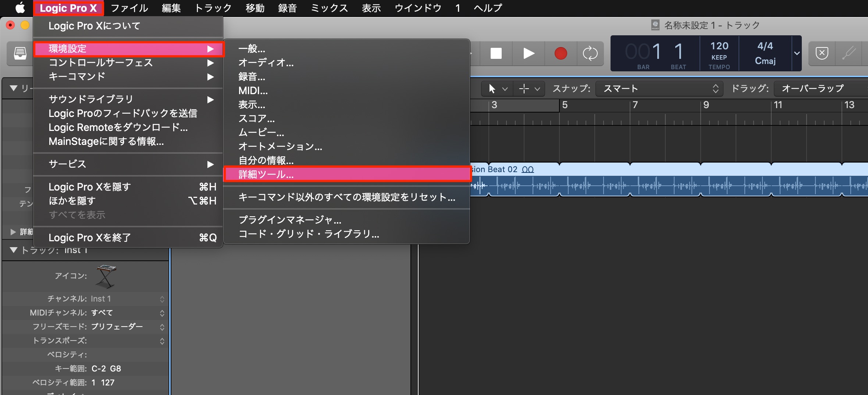
Task: Click the Stop button in transport
Action: point(496,54)
